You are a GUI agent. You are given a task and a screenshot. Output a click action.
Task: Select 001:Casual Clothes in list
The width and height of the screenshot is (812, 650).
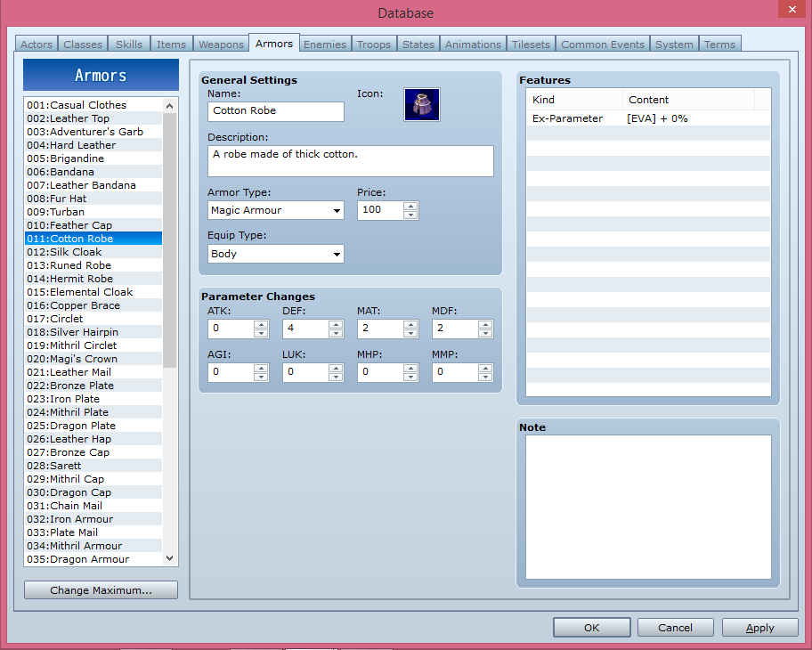tap(93, 105)
